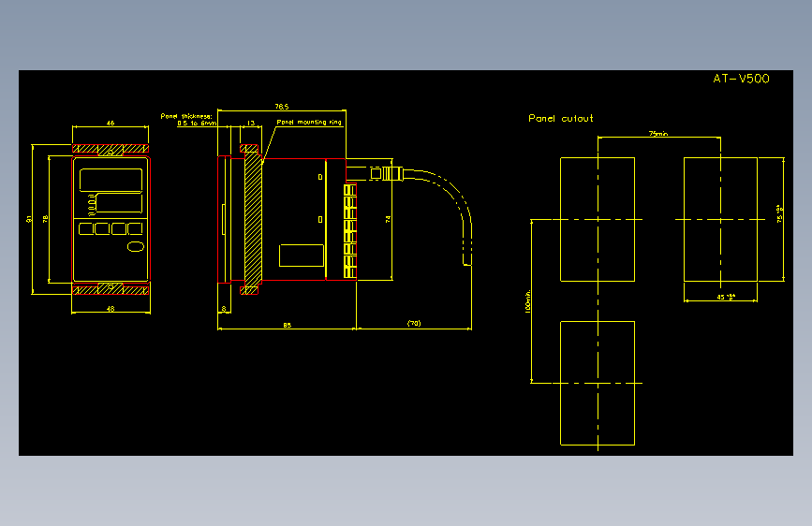812x526 pixels.
Task: Click the "8" bezel depth dimension text
Action: [x=224, y=309]
